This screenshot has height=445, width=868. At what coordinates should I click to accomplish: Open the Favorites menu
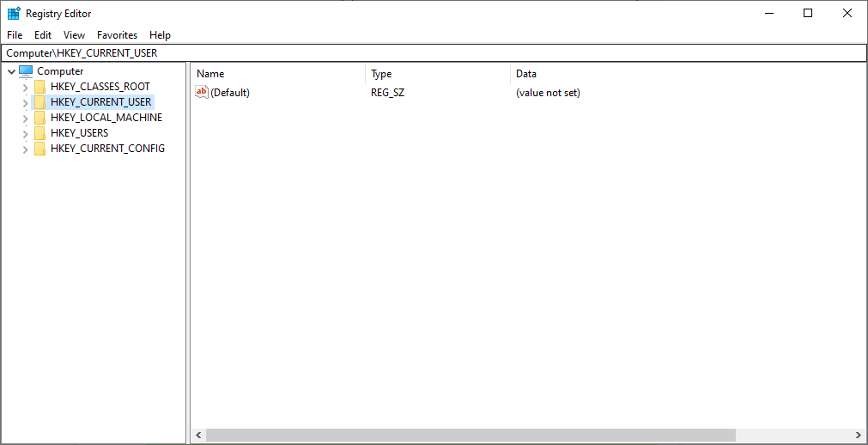coord(117,35)
